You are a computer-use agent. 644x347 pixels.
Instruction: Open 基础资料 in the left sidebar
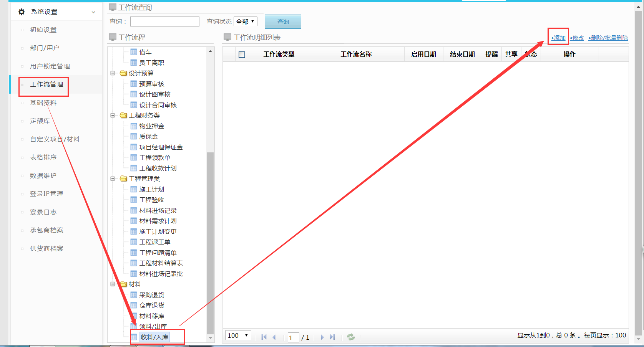click(x=43, y=102)
